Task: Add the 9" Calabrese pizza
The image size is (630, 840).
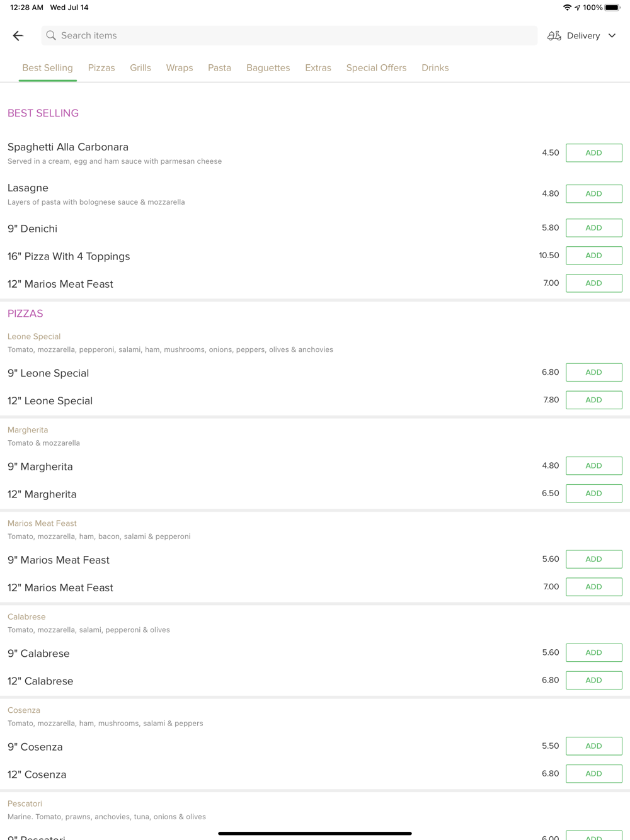Action: pos(593,653)
